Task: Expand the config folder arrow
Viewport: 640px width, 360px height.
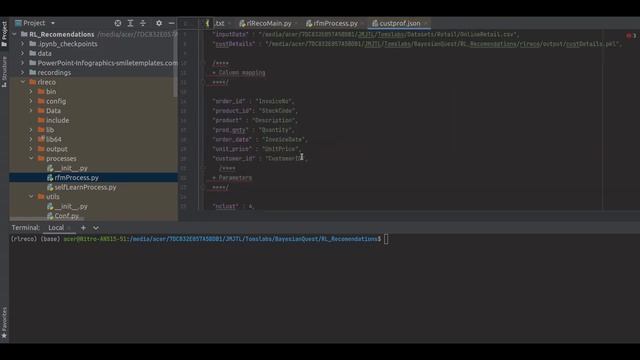Action: point(31,101)
